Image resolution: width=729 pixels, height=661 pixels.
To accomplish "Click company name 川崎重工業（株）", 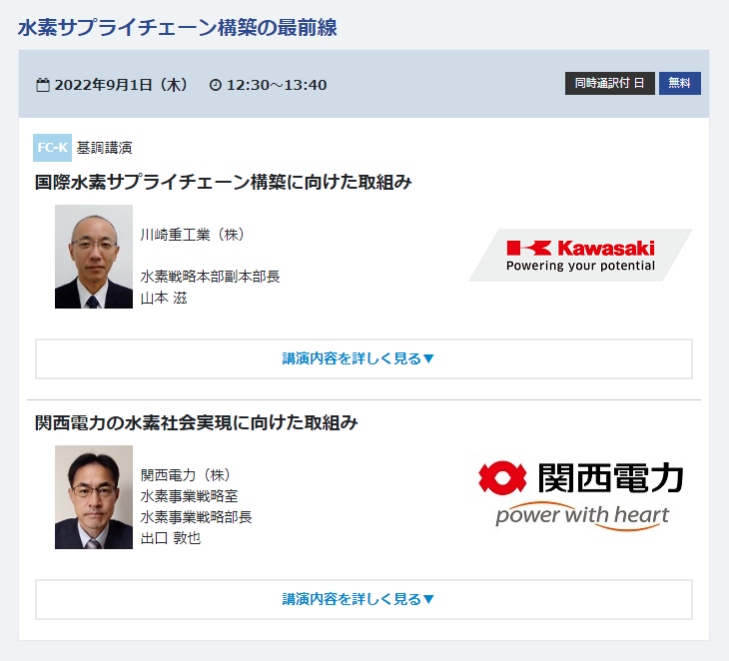I will (x=192, y=235).
